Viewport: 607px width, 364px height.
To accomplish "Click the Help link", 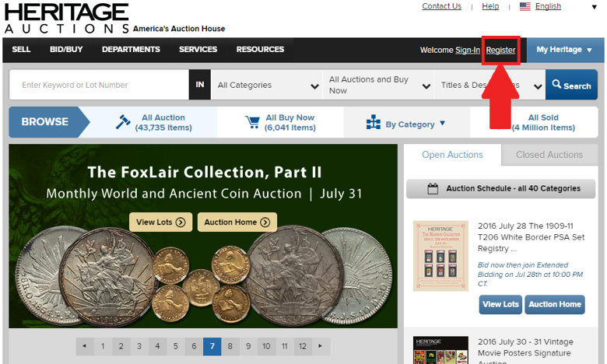I will [490, 6].
